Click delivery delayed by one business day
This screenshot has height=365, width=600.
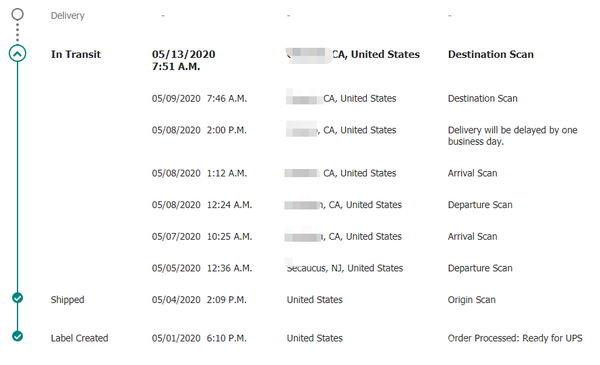[512, 136]
